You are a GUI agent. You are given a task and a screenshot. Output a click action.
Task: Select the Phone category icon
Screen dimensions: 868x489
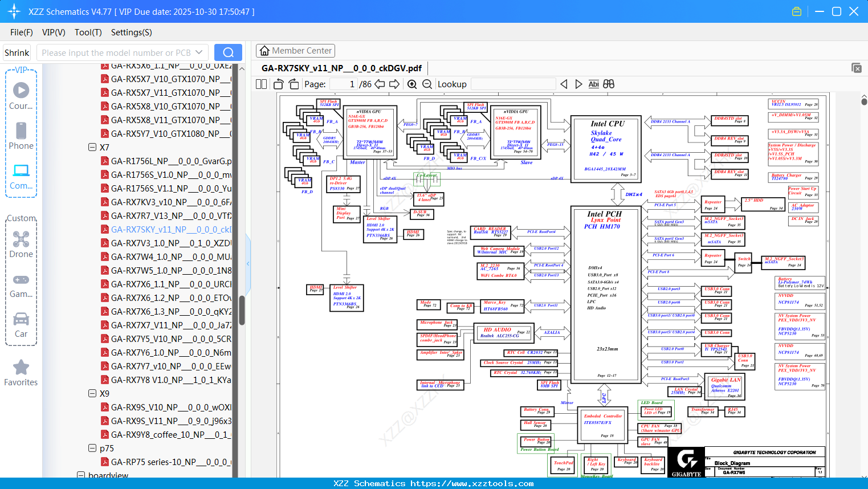coord(21,136)
